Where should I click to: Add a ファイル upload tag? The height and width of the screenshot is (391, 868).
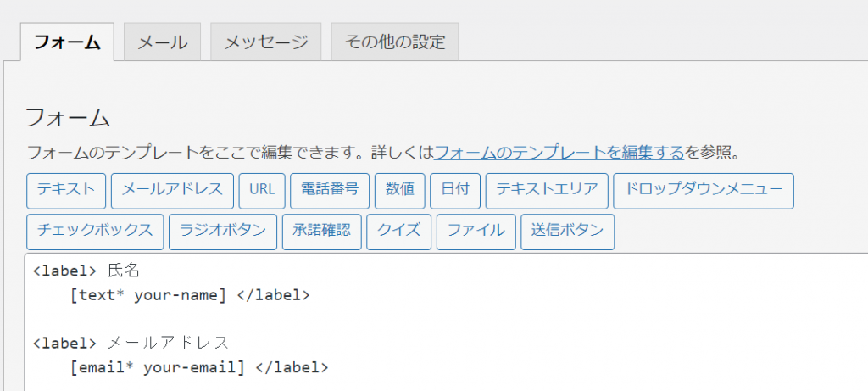tap(476, 232)
